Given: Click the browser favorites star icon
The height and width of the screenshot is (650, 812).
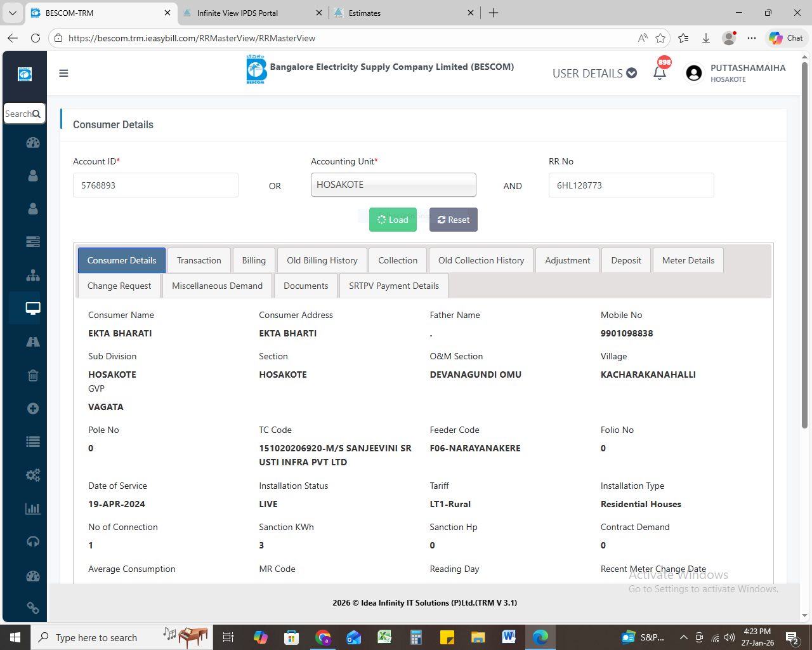Looking at the screenshot, I should [x=660, y=38].
